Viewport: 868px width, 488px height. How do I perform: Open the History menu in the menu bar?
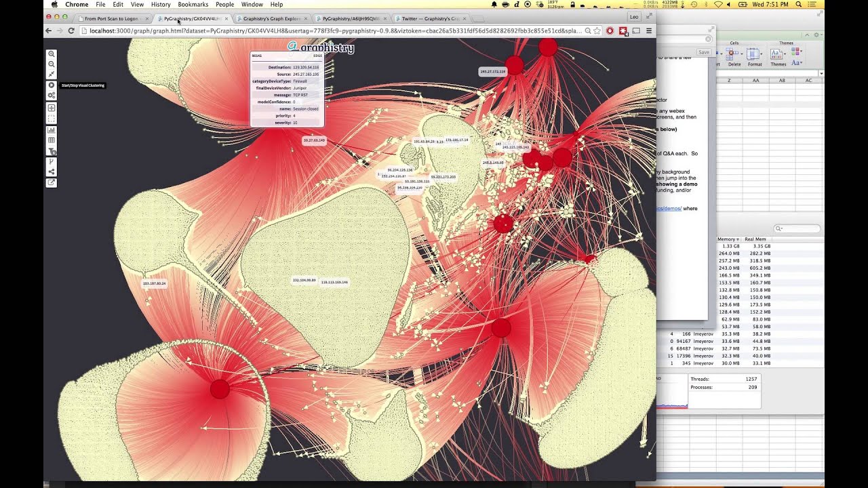click(x=161, y=4)
